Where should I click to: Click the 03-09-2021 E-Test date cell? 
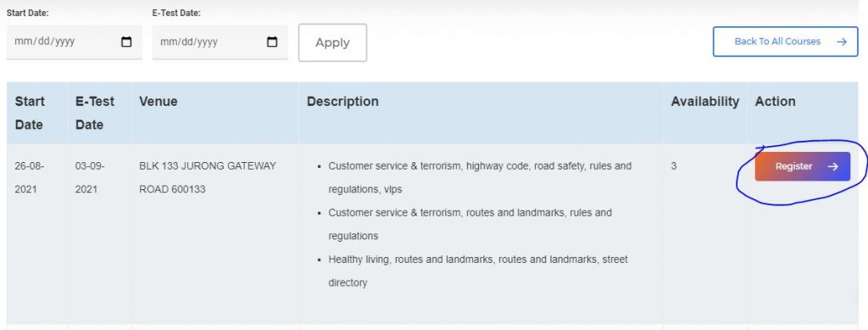(90, 177)
